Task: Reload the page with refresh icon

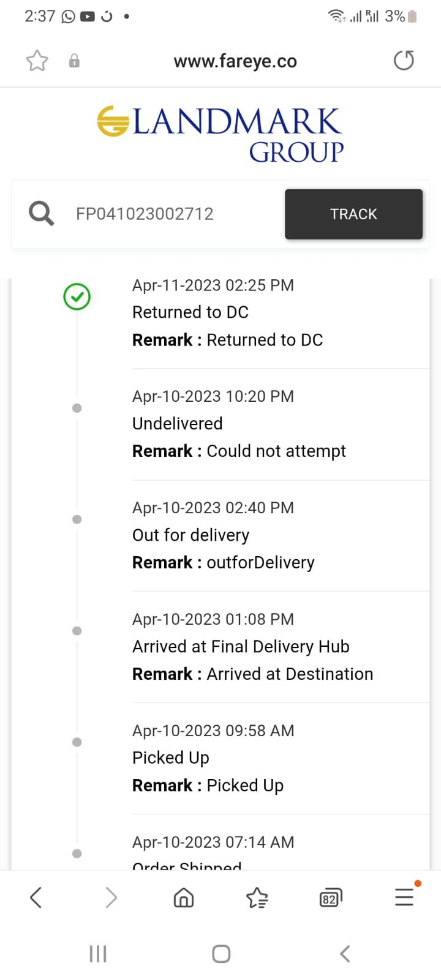Action: (404, 61)
